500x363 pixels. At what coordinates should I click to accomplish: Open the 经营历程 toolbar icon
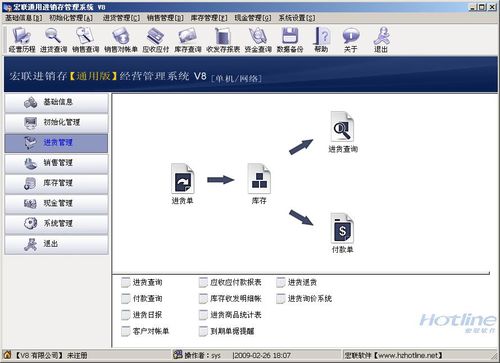tap(22, 40)
